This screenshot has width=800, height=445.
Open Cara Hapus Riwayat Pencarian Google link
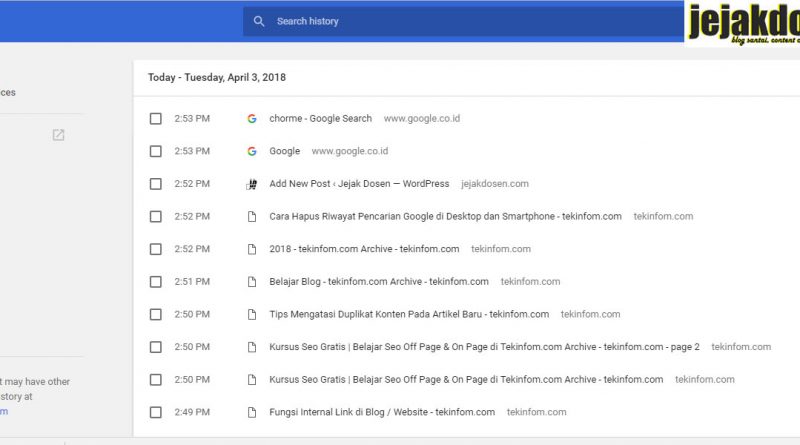tap(445, 216)
